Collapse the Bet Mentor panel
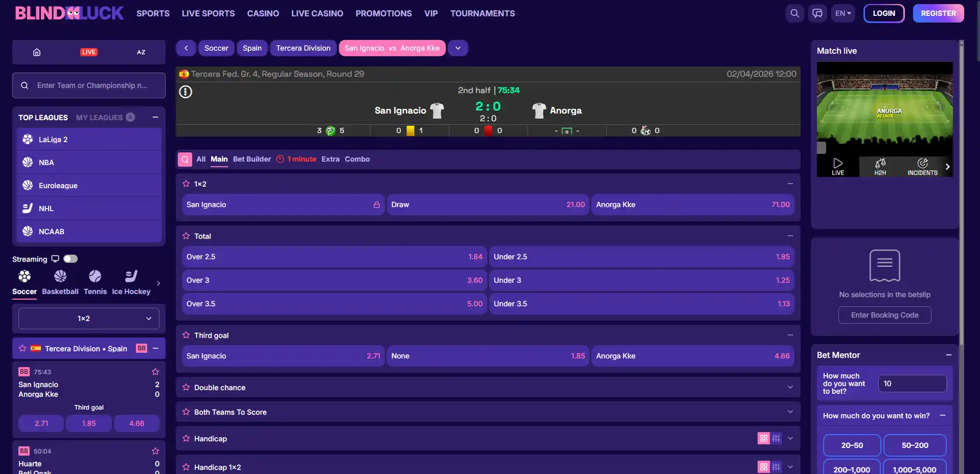 pyautogui.click(x=949, y=355)
